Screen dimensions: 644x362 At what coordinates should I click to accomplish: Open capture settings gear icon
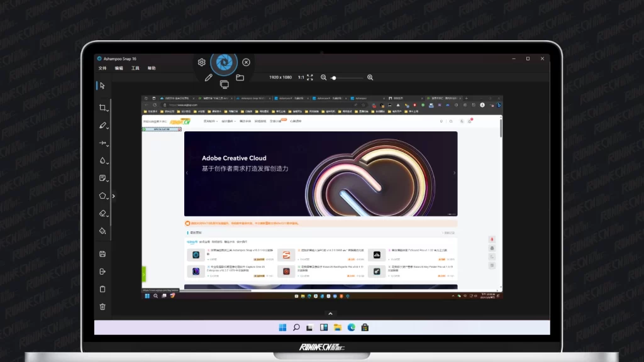(x=201, y=62)
